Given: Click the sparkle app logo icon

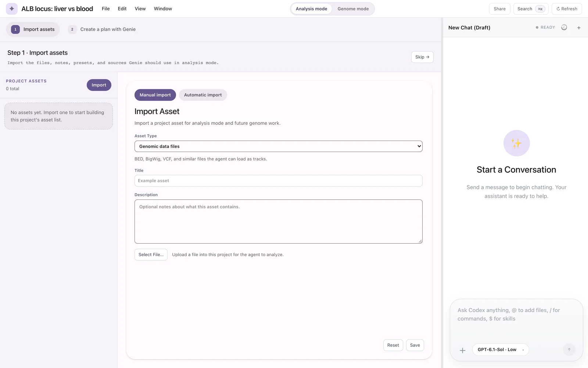Looking at the screenshot, I should tap(12, 9).
